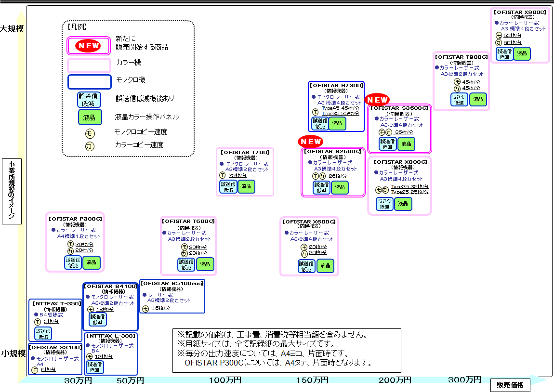Click 18枚/分 speed in B4100 card

click(105, 309)
